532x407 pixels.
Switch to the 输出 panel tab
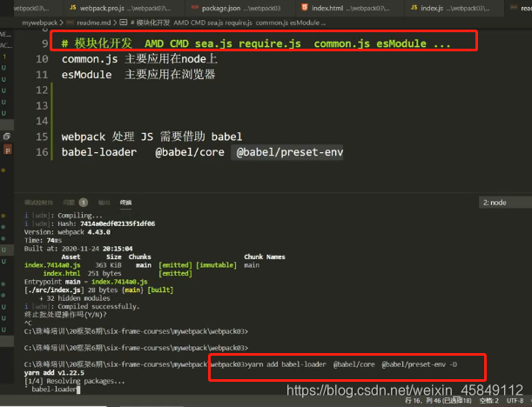tap(104, 203)
